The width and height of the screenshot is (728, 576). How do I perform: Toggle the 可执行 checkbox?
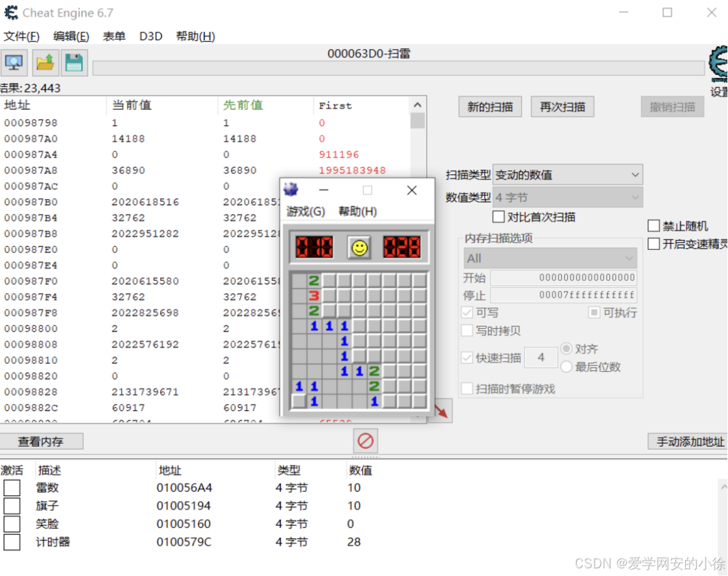pos(594,312)
